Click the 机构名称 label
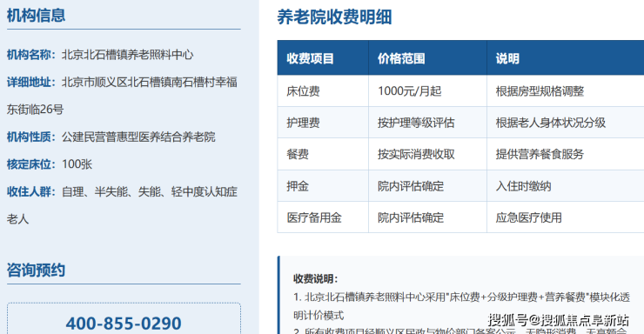 point(30,55)
